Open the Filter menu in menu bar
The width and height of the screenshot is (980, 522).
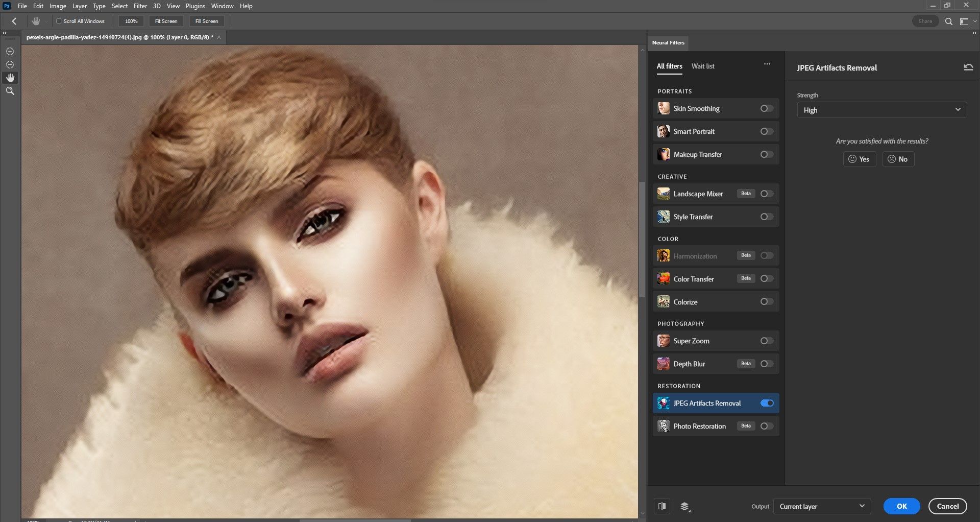[140, 6]
